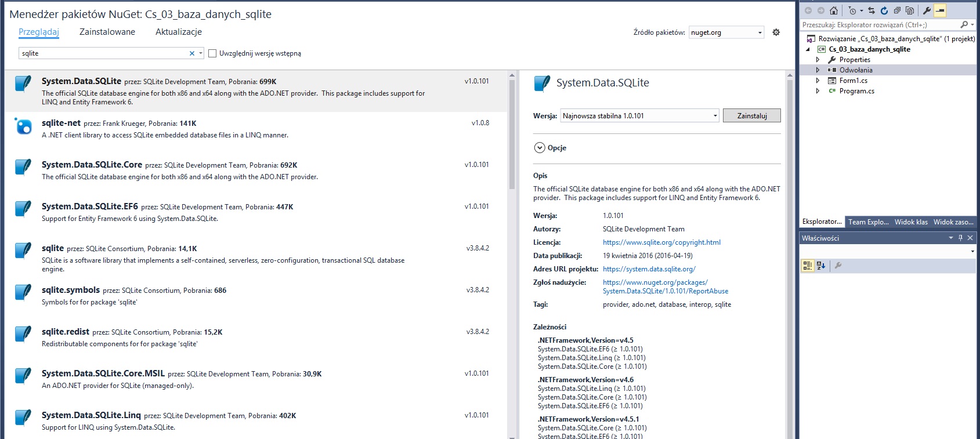Click the magnifier search icon in Solution Explorer
The image size is (980, 439).
pos(964,24)
